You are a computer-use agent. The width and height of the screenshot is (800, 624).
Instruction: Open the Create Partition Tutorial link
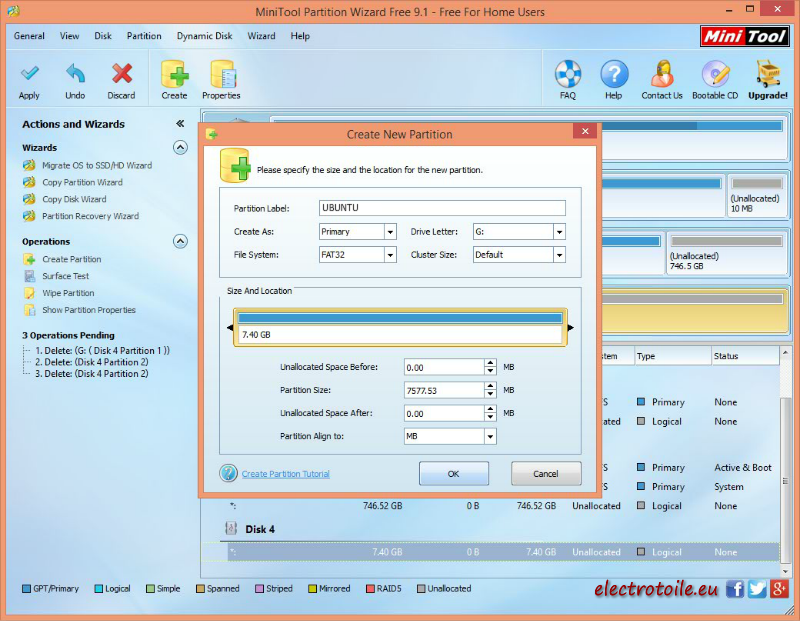[x=285, y=474]
